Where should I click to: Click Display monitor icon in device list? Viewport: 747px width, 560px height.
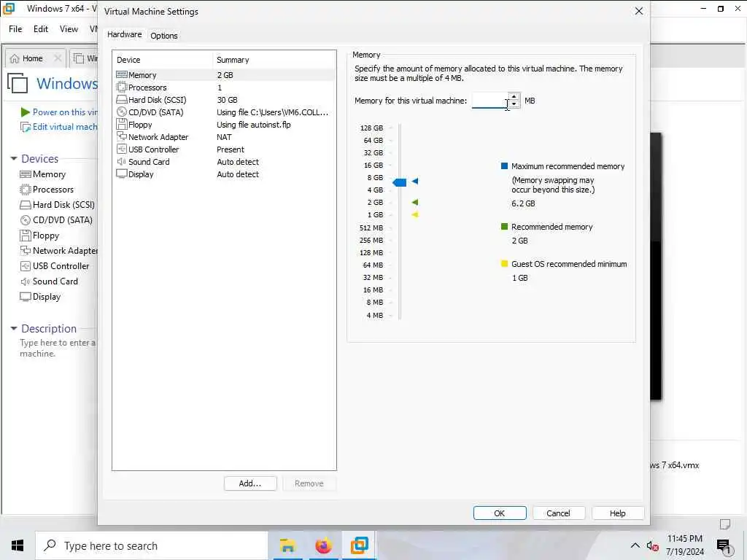122,174
